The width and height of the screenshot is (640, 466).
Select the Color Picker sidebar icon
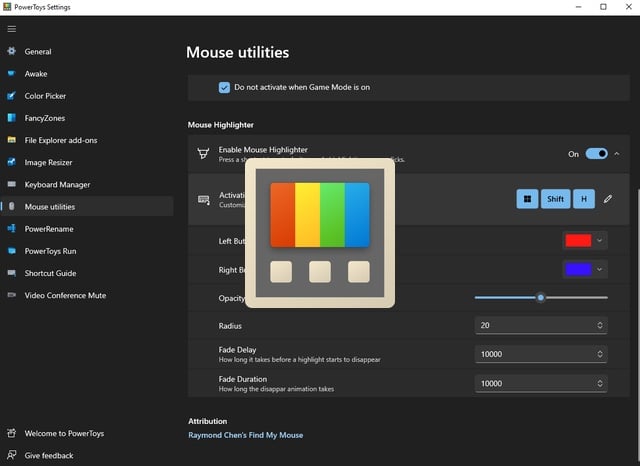tap(11, 96)
